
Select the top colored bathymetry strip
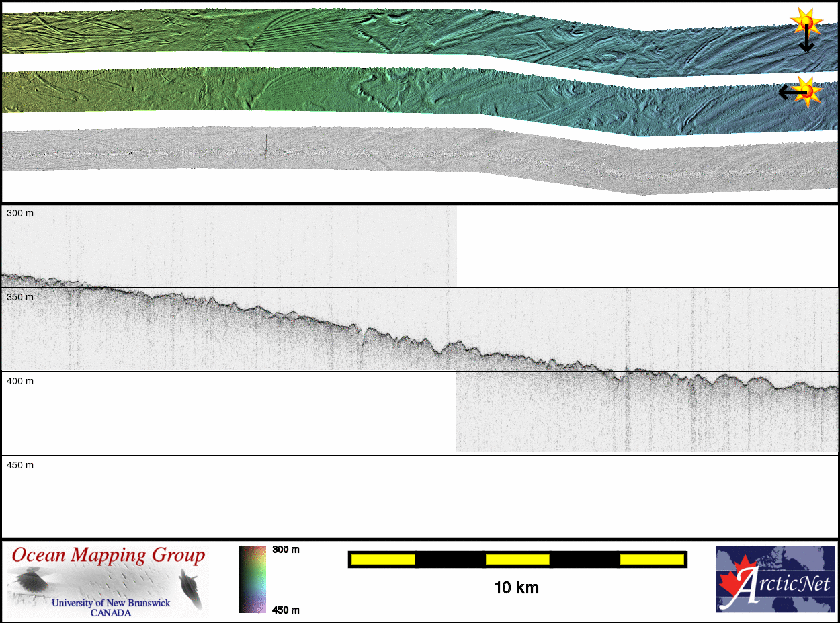(x=336, y=32)
